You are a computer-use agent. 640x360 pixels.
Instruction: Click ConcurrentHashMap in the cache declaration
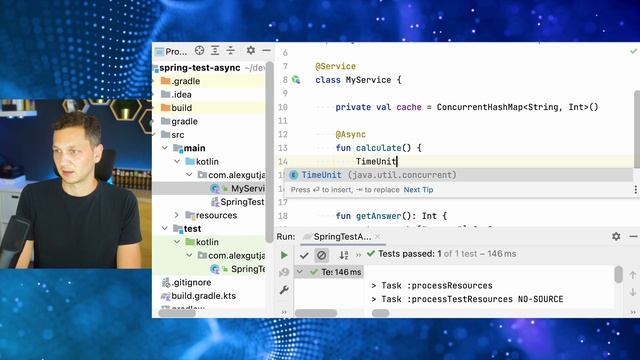click(x=479, y=107)
